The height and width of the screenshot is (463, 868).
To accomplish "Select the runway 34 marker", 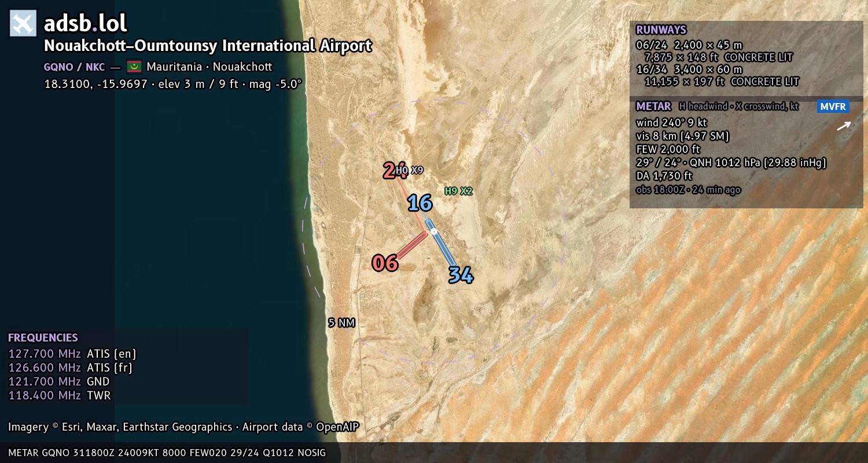I will tap(461, 275).
